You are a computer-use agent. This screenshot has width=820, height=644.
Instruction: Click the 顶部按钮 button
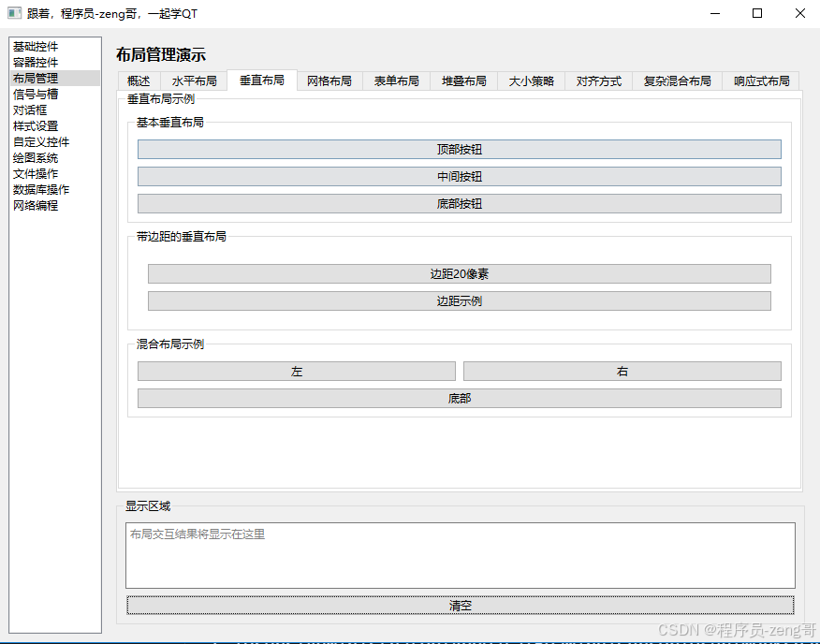pyautogui.click(x=460, y=149)
